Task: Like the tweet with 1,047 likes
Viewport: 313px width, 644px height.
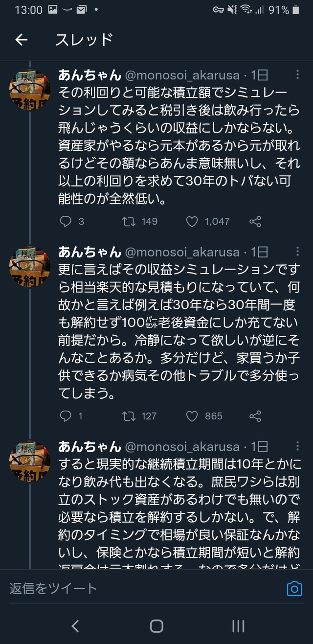Action: click(192, 222)
